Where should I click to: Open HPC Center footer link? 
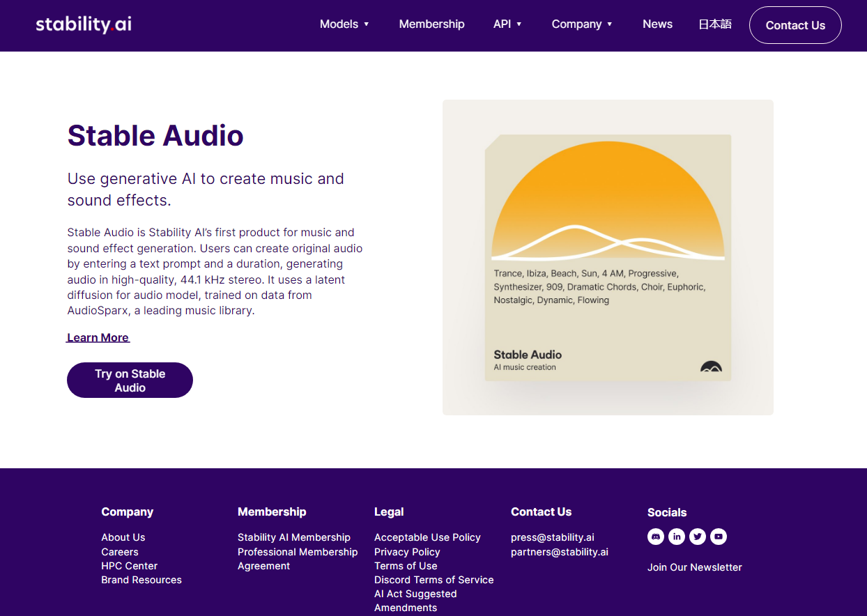click(130, 566)
